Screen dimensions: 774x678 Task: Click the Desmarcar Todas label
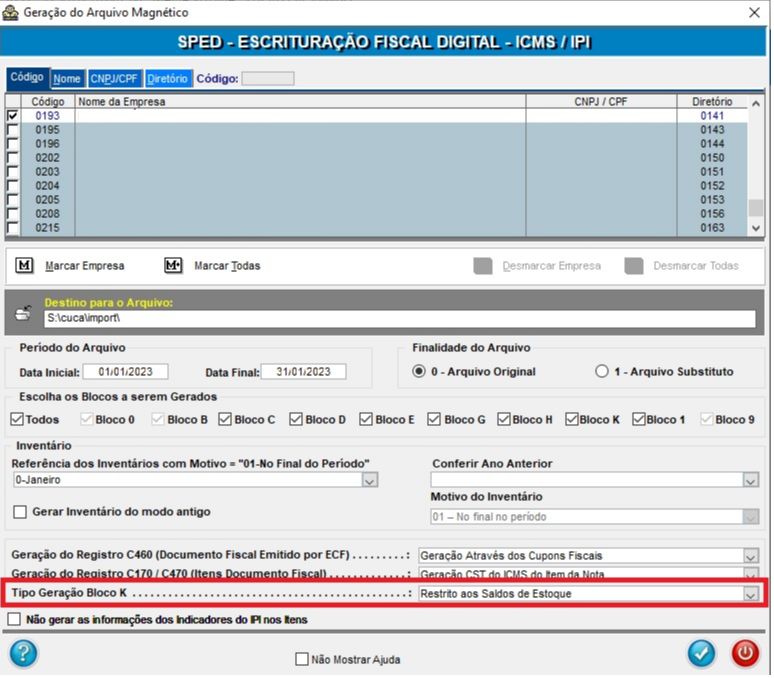[x=696, y=265]
